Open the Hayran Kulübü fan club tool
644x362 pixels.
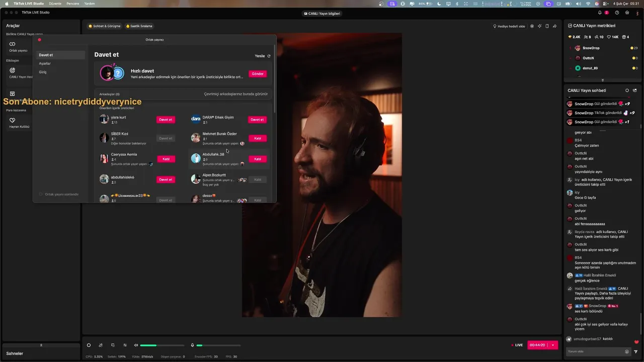(18, 123)
